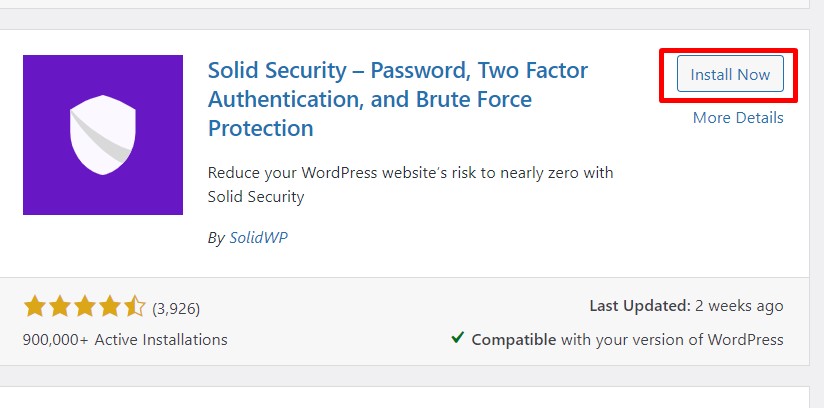This screenshot has height=408, width=824.
Task: Click the Install Now button
Action: 730,74
